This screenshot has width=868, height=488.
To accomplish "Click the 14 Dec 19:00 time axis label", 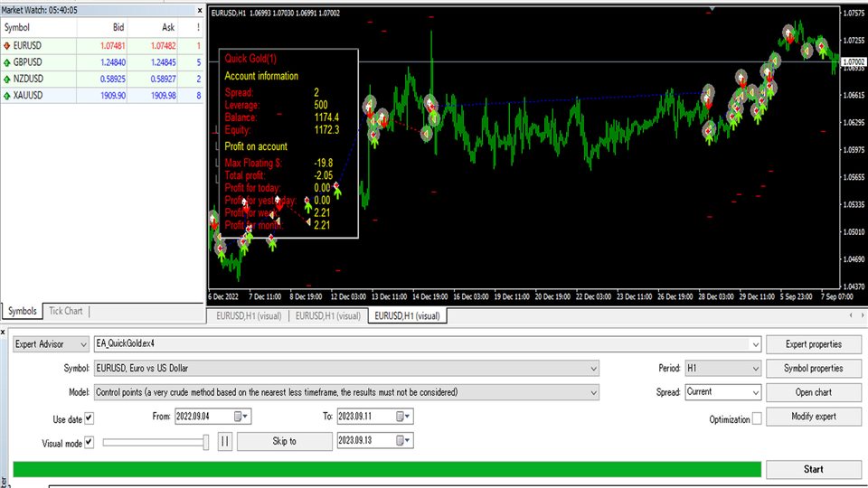I will point(430,296).
